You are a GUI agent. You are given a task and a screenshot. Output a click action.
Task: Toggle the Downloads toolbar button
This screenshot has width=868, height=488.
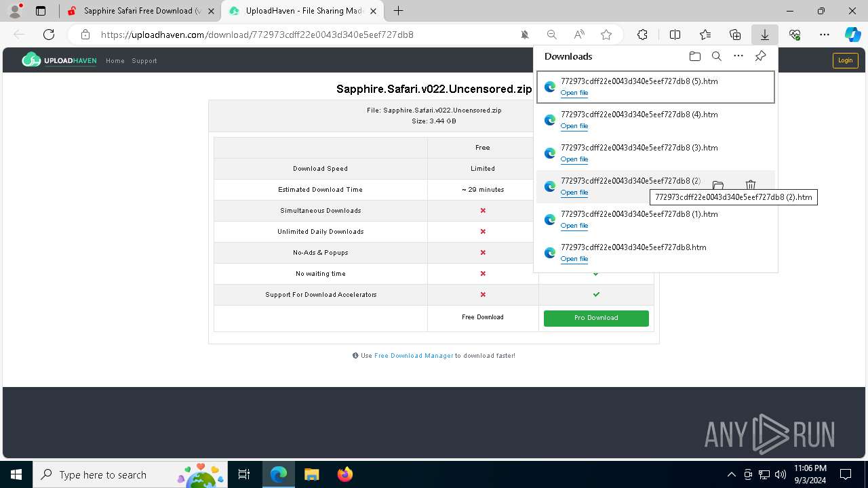point(765,35)
